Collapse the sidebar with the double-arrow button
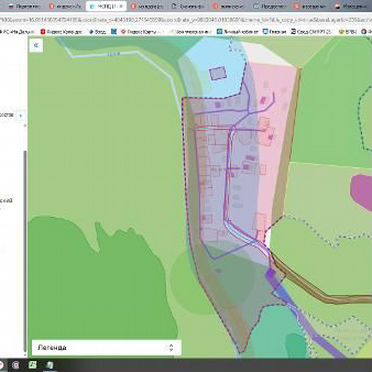Screen dimensions: 372x372 coord(36,46)
